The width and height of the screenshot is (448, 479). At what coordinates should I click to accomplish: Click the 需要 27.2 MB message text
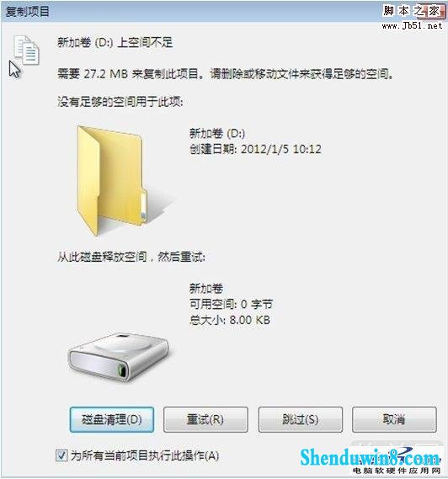pos(225,73)
